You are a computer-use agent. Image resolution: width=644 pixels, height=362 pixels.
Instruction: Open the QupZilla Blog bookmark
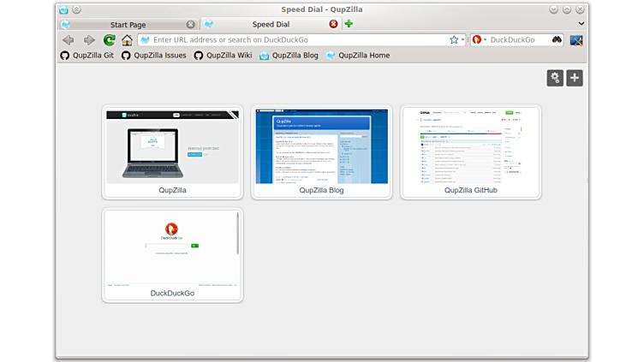[x=289, y=56]
